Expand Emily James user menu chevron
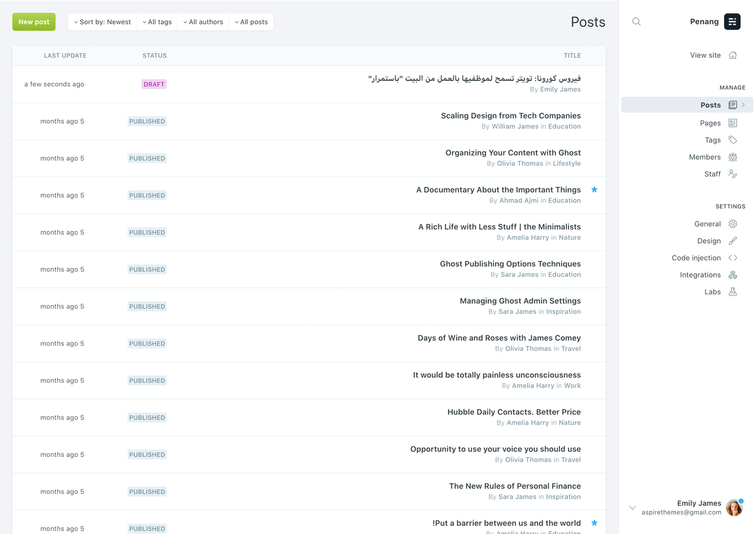Screen dimensions: 756x534 point(632,508)
